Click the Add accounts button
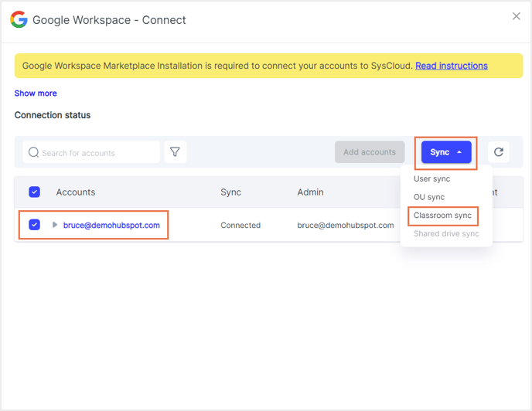532x411 pixels. point(370,152)
